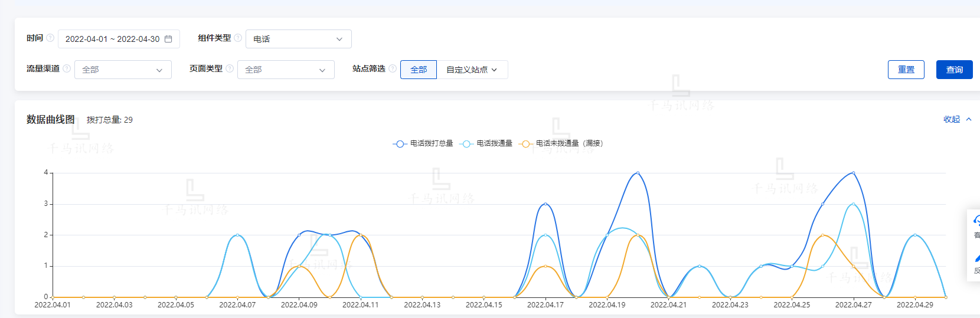Click help icon next to 页面类型
The height and width of the screenshot is (318, 980).
[230, 68]
